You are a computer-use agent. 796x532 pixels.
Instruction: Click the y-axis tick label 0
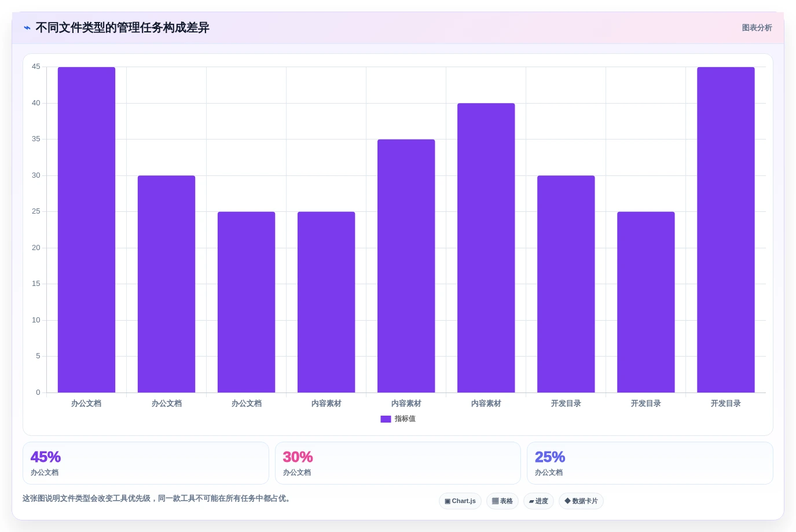tap(38, 392)
